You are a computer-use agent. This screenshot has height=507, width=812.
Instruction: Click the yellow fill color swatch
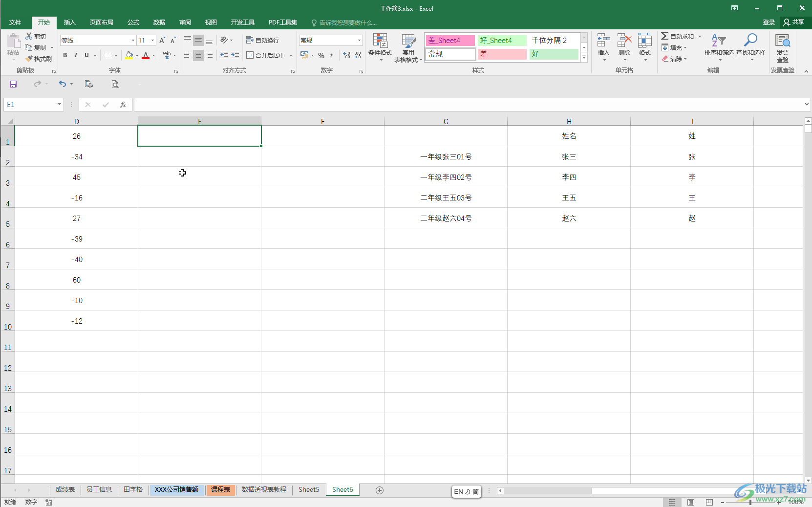tap(129, 55)
